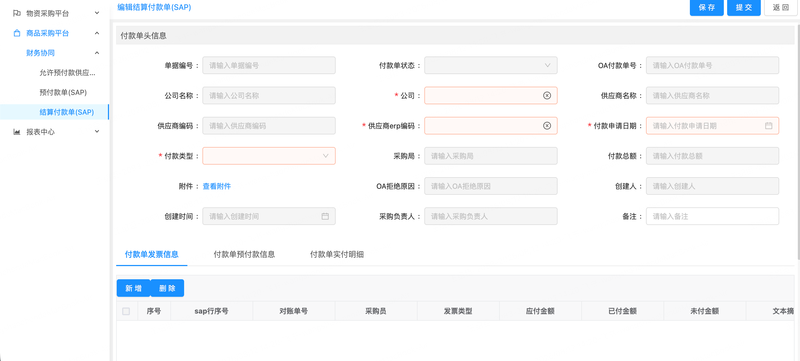The image size is (800, 361).
Task: Collapse the 商品采购平台 menu chevron
Action: 97,33
